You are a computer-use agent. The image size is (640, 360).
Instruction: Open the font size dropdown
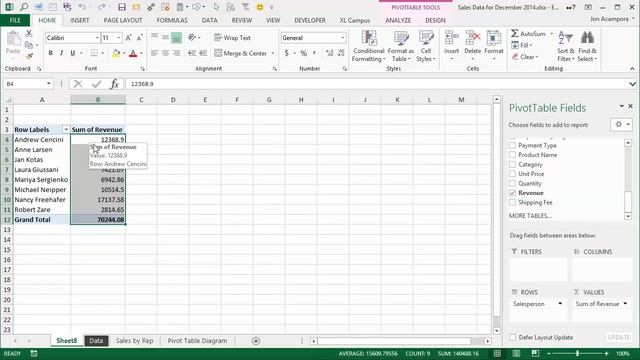pyautogui.click(x=119, y=38)
